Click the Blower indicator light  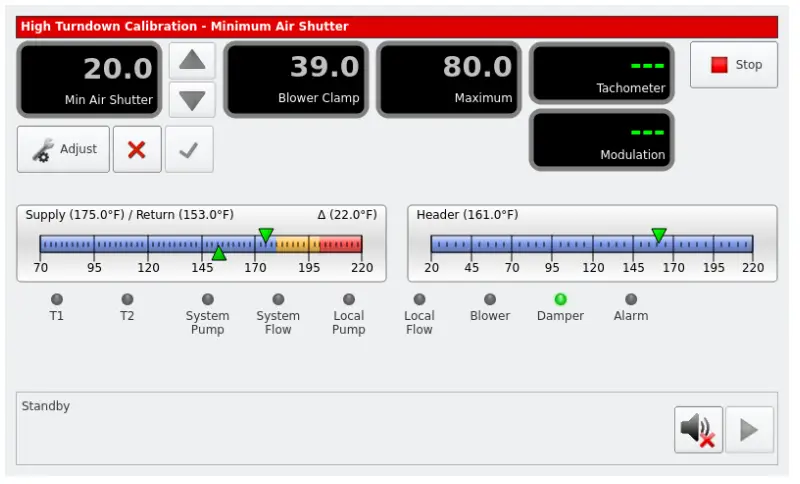[x=490, y=299]
